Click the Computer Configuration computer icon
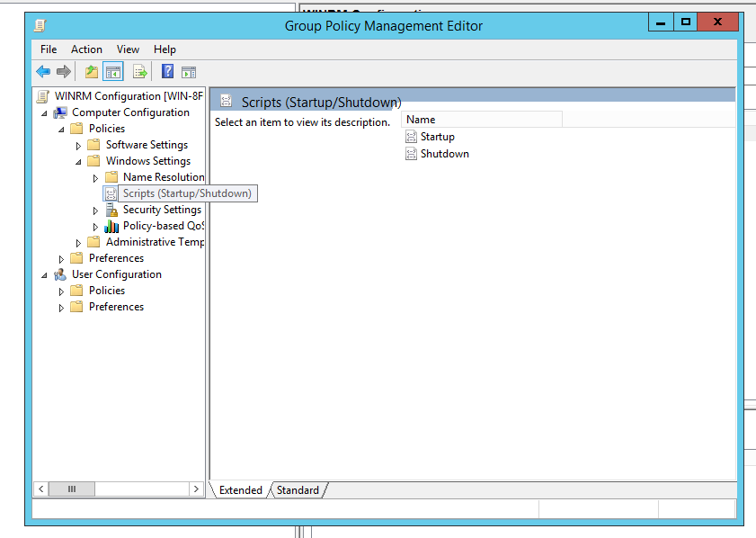 click(60, 112)
